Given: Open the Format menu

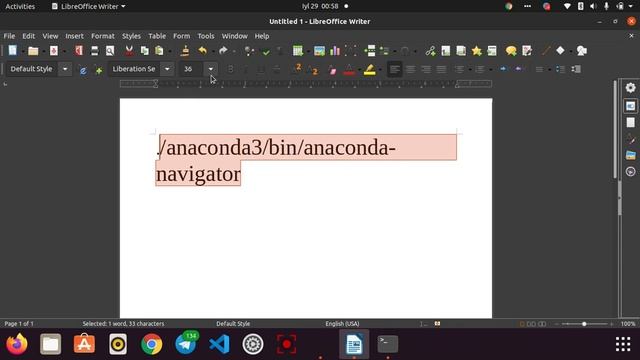Looking at the screenshot, I should [x=103, y=36].
